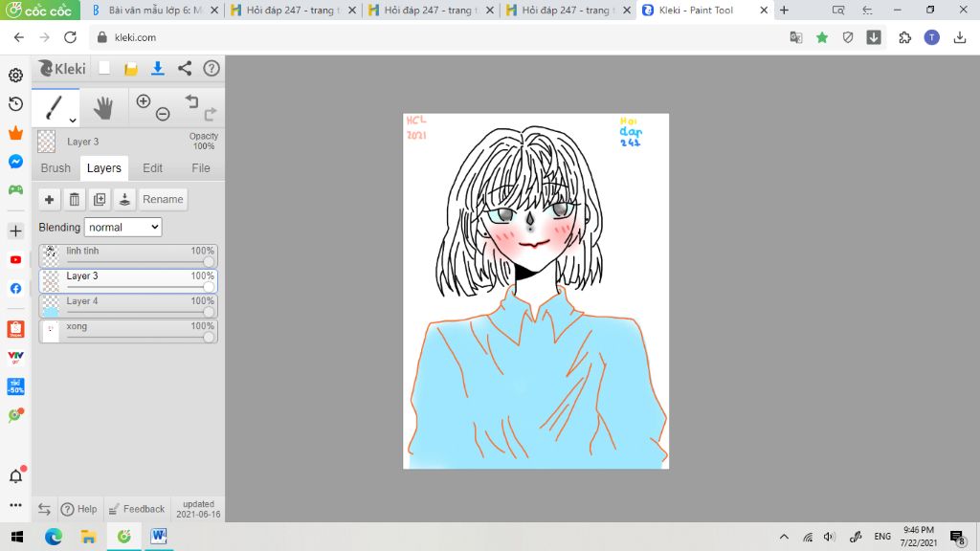Viewport: 980px width, 551px height.
Task: Zoom in with the plus magnifier
Action: point(144,101)
